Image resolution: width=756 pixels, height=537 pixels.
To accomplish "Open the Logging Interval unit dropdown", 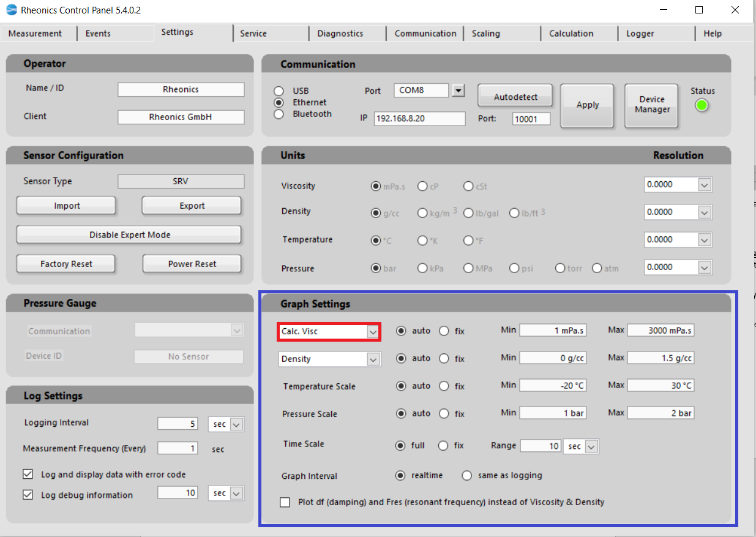I will coord(237,424).
